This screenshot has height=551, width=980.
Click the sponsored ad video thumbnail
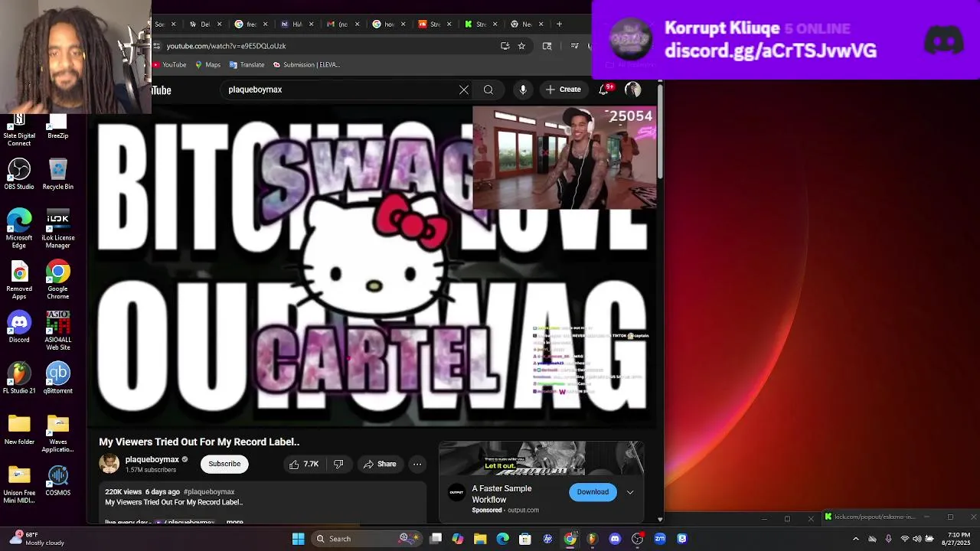[541, 458]
